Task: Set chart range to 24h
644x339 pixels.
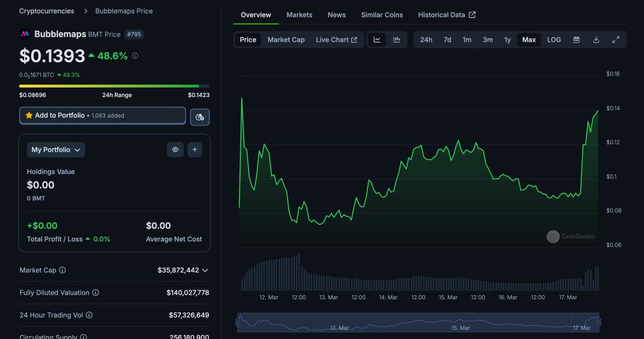Action: tap(426, 40)
